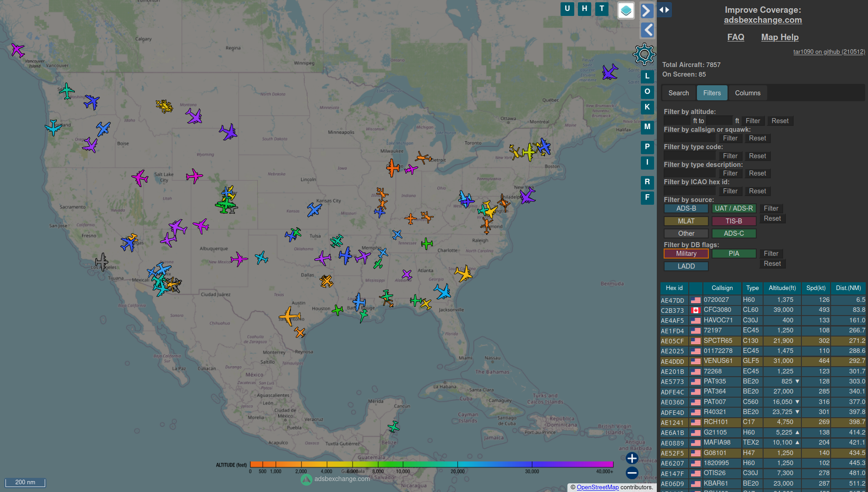Viewport: 868px width, 492px height.
Task: Toggle the ADS-C source filter
Action: coord(733,233)
